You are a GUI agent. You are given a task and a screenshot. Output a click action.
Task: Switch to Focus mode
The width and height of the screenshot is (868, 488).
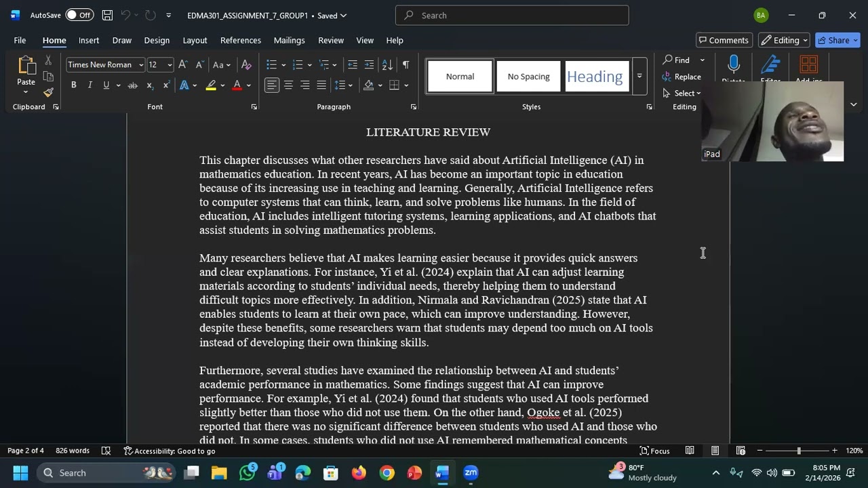(654, 451)
